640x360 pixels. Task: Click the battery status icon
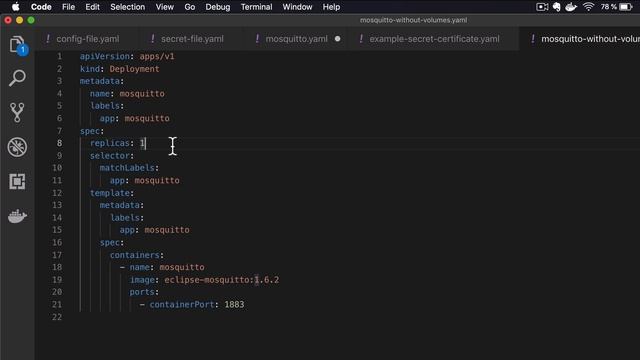626,7
